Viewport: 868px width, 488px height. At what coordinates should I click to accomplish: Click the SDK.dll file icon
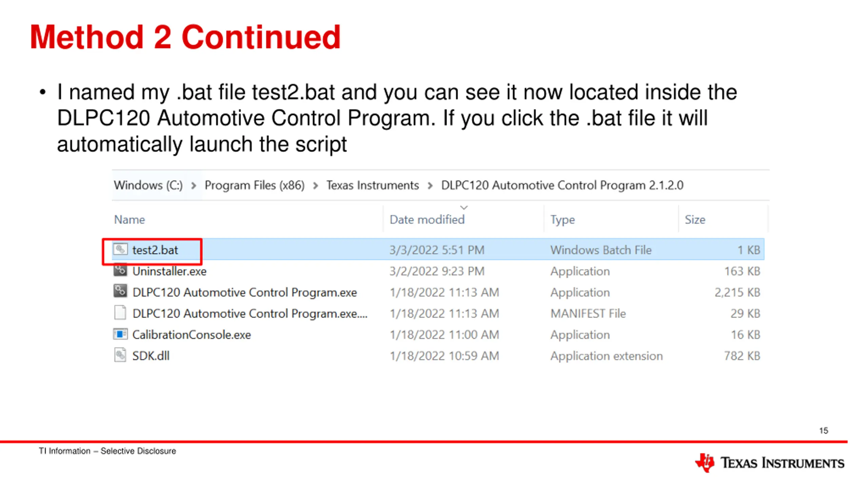pyautogui.click(x=120, y=355)
